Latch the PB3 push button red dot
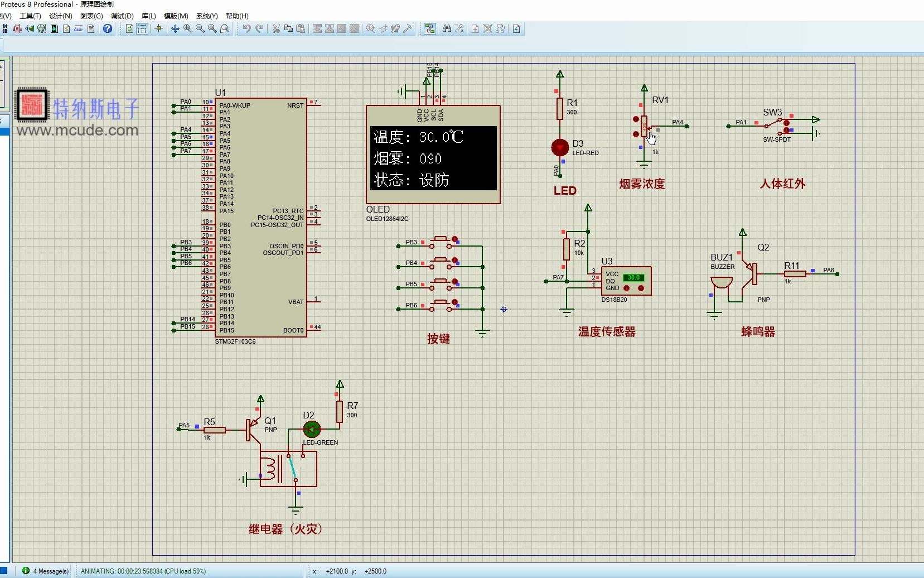This screenshot has height=578, width=924. pyautogui.click(x=455, y=239)
